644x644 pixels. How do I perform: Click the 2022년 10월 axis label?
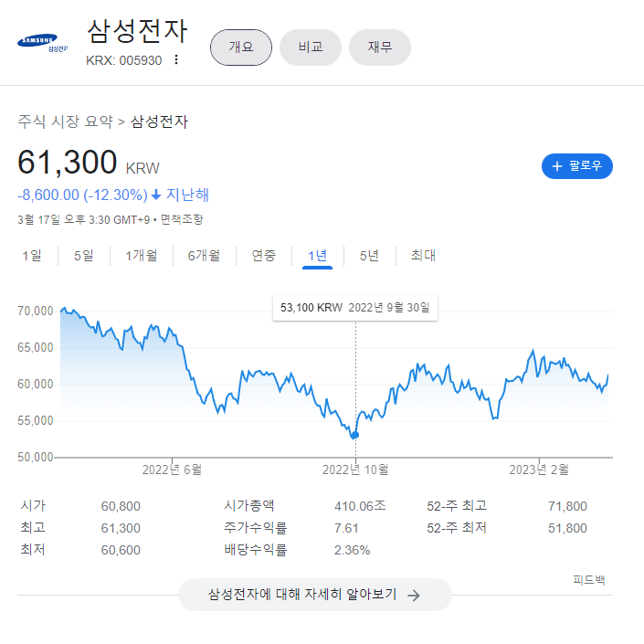tap(355, 470)
